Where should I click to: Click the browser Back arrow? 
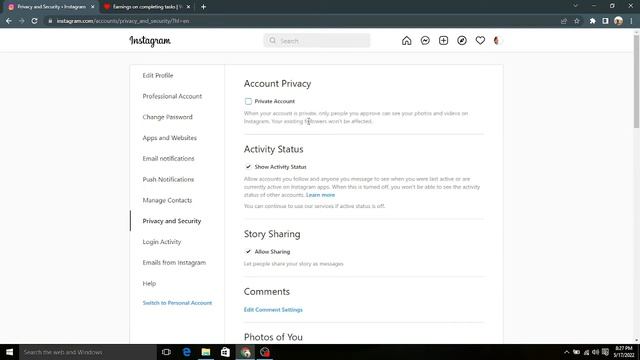[x=9, y=21]
